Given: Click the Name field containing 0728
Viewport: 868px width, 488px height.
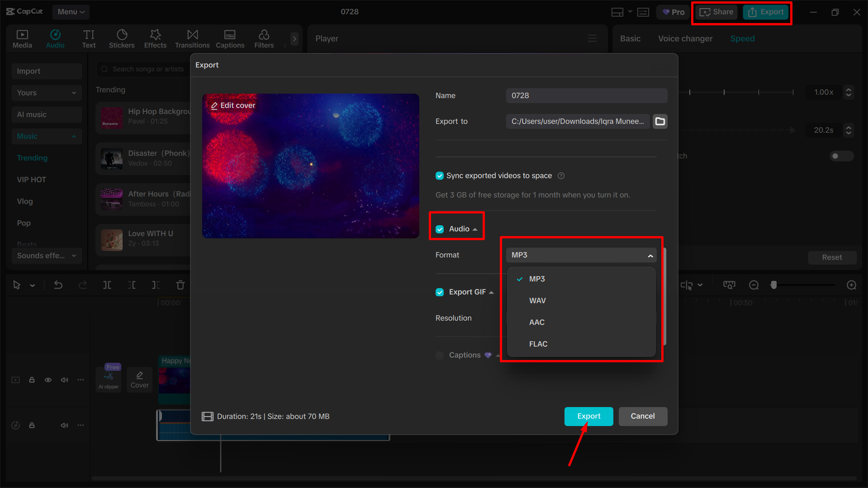Looking at the screenshot, I should pyautogui.click(x=586, y=95).
